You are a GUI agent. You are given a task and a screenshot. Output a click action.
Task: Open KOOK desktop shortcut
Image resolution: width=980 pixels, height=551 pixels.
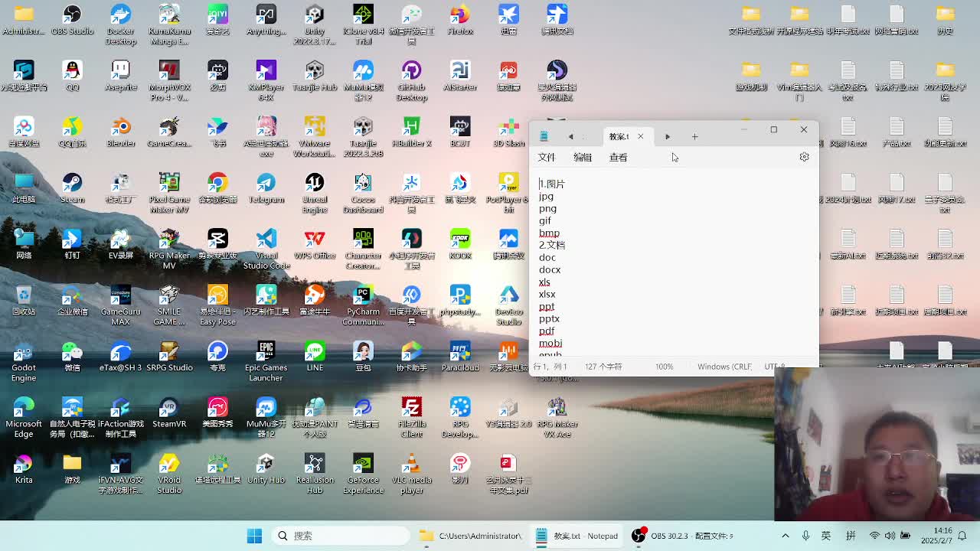[460, 245]
